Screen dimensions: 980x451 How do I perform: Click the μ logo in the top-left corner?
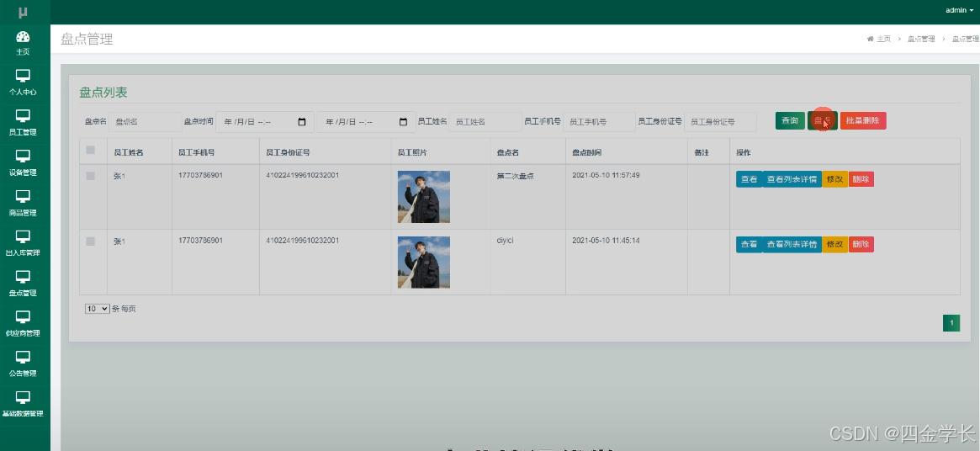pos(23,12)
